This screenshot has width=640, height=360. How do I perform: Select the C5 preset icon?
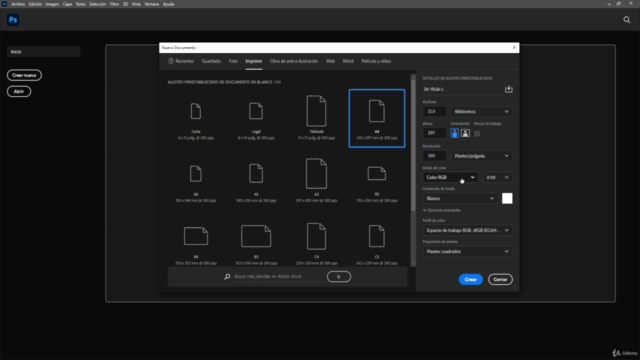tap(377, 236)
